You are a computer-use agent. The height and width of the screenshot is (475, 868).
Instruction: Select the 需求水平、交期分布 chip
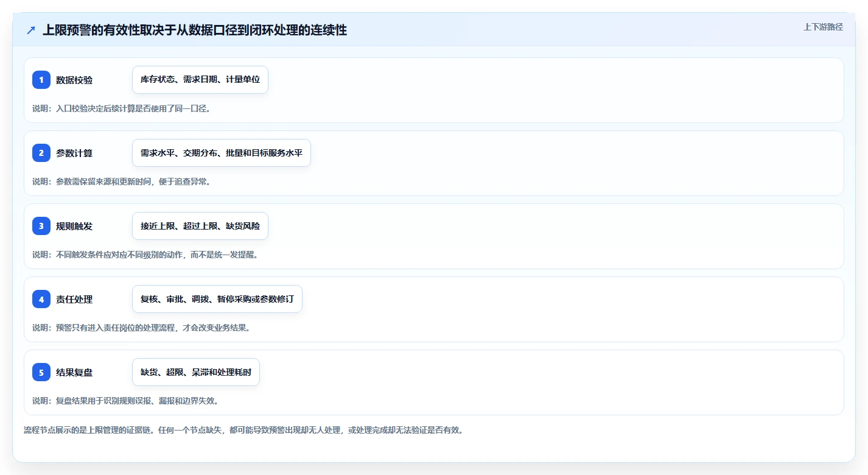pos(222,153)
